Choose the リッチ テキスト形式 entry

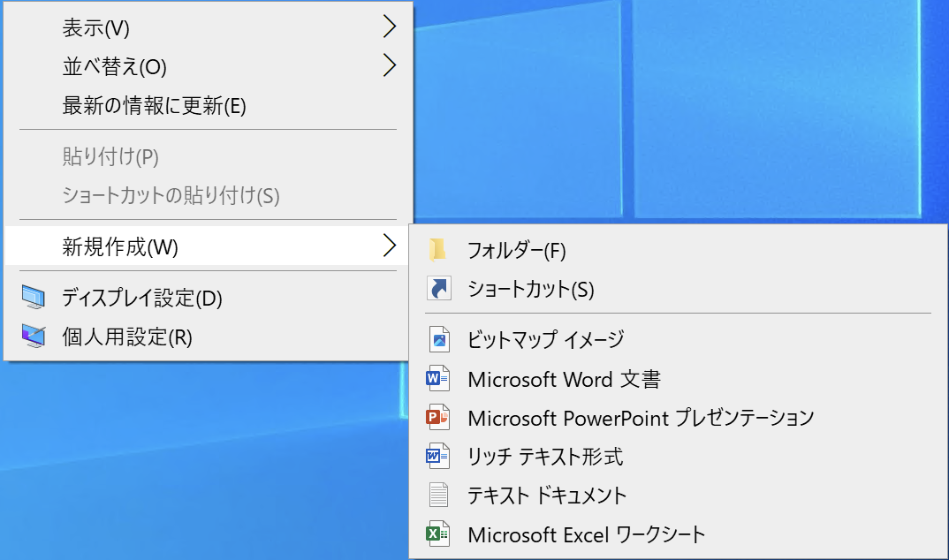[x=545, y=457]
